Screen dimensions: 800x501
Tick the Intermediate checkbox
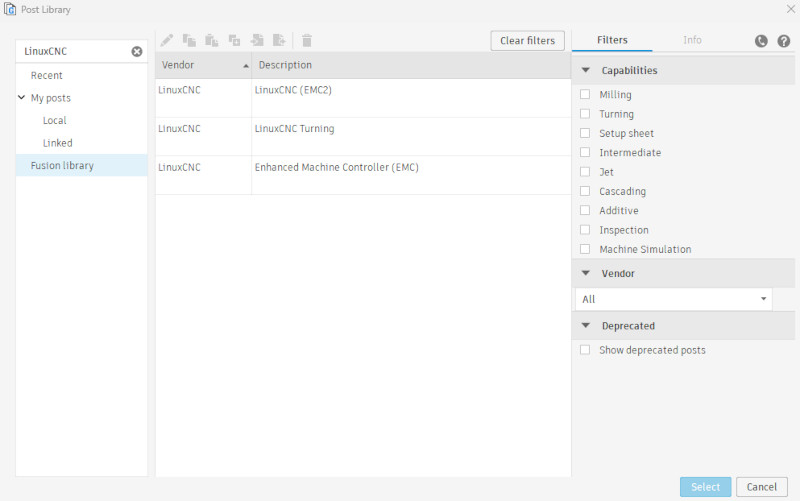[x=585, y=153]
